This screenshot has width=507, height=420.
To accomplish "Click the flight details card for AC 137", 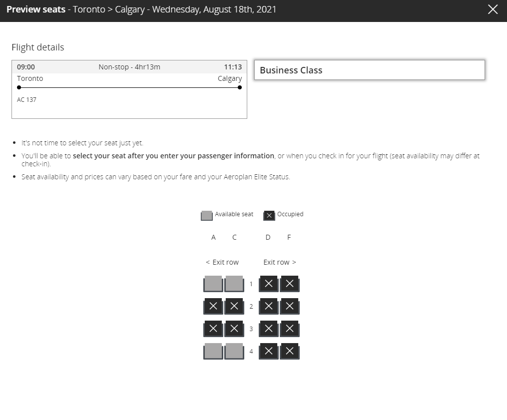I will pyautogui.click(x=129, y=89).
